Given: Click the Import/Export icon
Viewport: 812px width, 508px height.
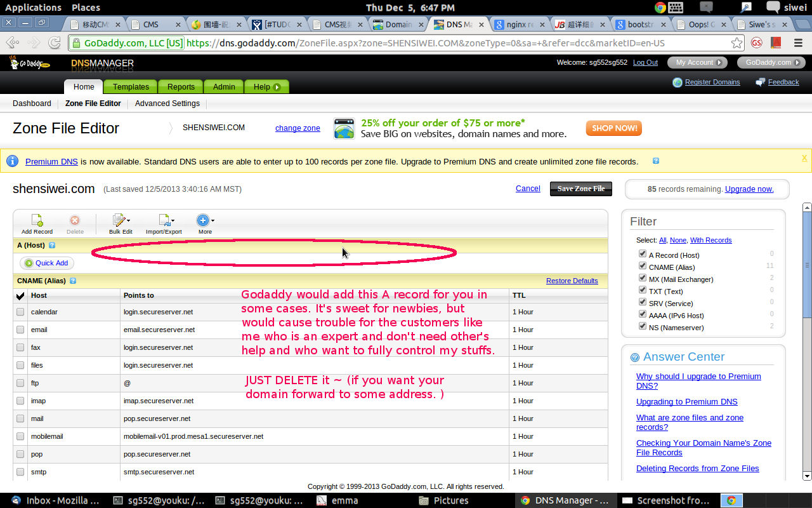Looking at the screenshot, I should (163, 219).
